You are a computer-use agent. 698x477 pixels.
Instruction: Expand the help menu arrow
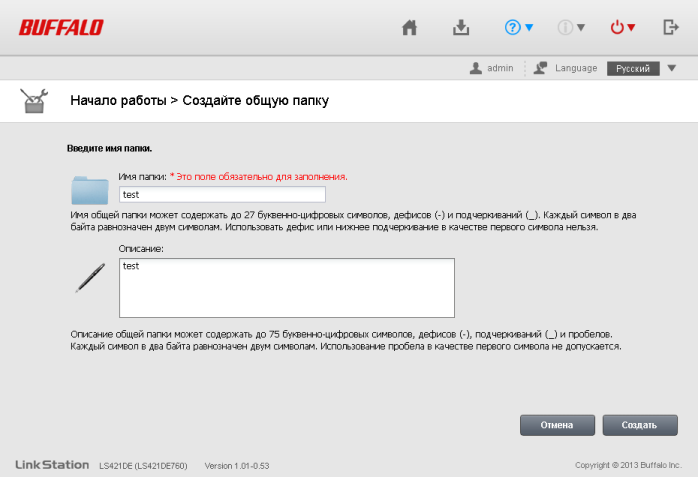tap(529, 28)
